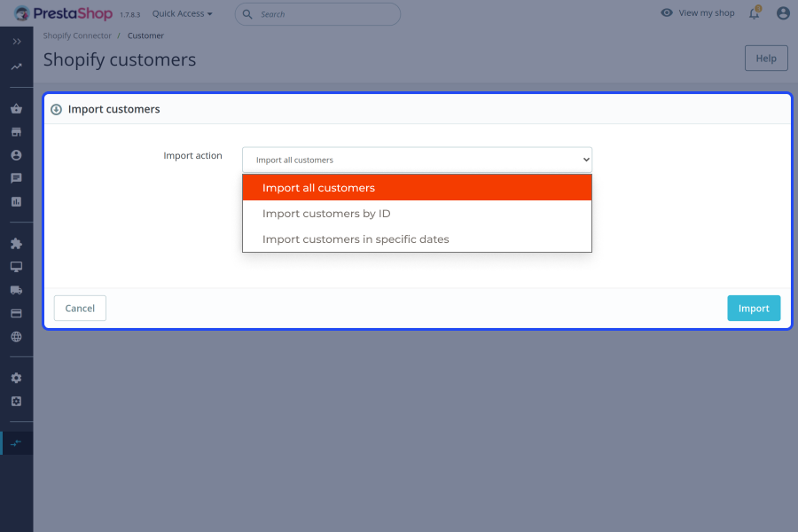Open Modules puzzle piece icon in sidebar
Viewport: 798px width, 532px height.
pyautogui.click(x=16, y=243)
